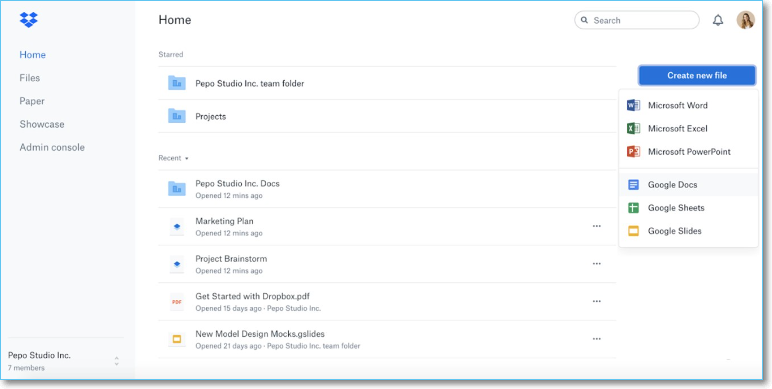Choose Google Docs from the menu
The height and width of the screenshot is (389, 772).
(688, 185)
